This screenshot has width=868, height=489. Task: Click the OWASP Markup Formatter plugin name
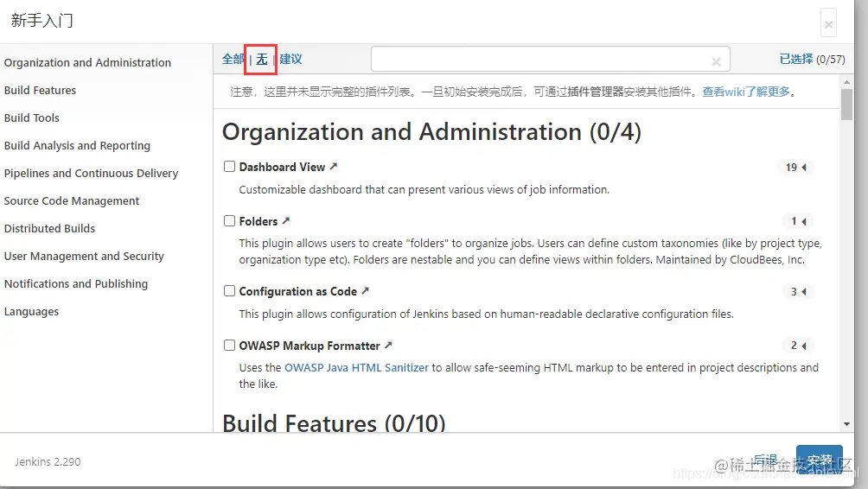(x=310, y=346)
